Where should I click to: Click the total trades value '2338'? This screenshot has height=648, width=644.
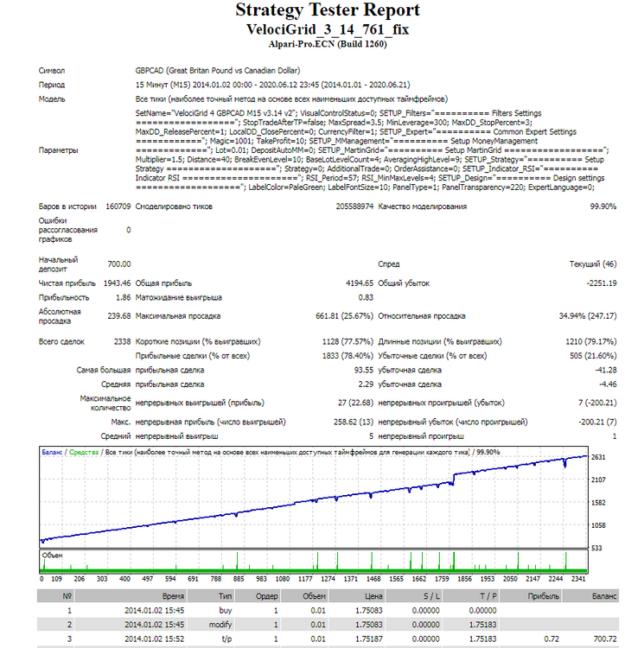pyautogui.click(x=122, y=342)
